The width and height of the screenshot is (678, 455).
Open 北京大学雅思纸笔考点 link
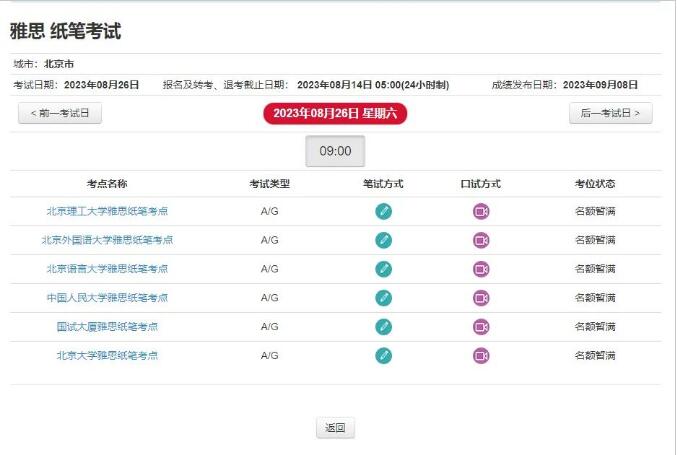click(107, 356)
